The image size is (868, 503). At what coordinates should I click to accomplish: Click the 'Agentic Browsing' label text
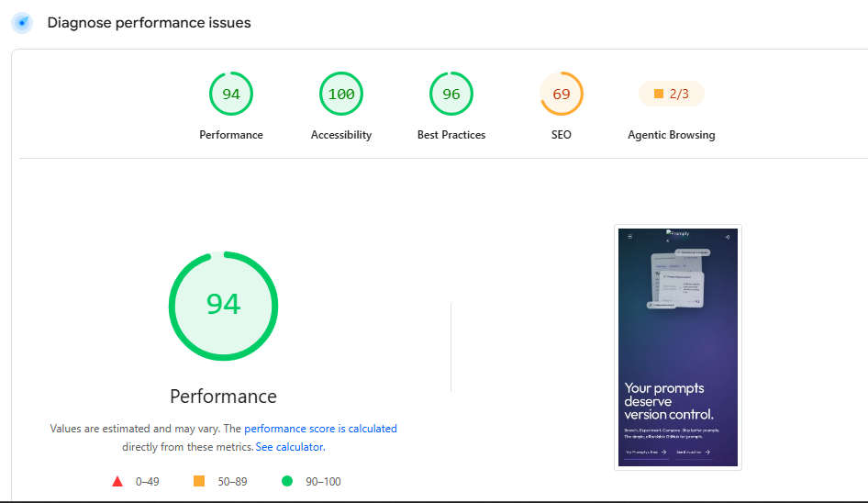pyautogui.click(x=672, y=135)
